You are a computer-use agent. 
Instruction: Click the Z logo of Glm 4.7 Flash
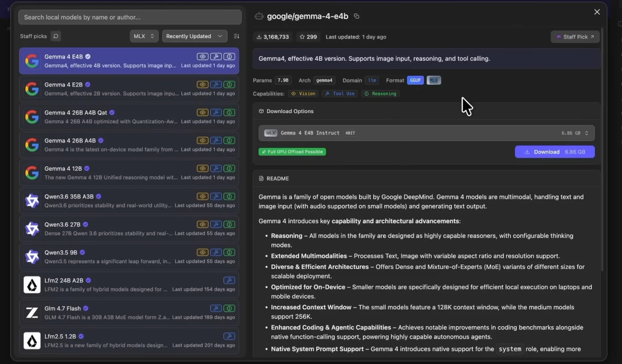32,313
